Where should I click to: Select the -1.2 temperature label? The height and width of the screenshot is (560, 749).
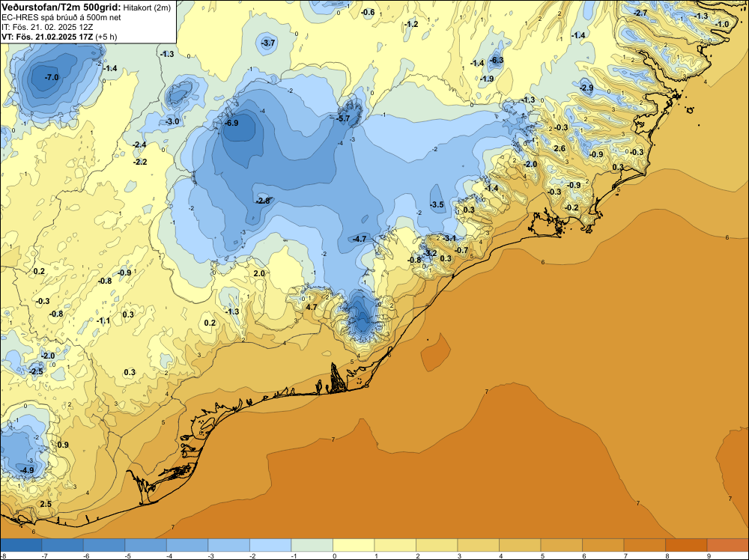coord(410,24)
